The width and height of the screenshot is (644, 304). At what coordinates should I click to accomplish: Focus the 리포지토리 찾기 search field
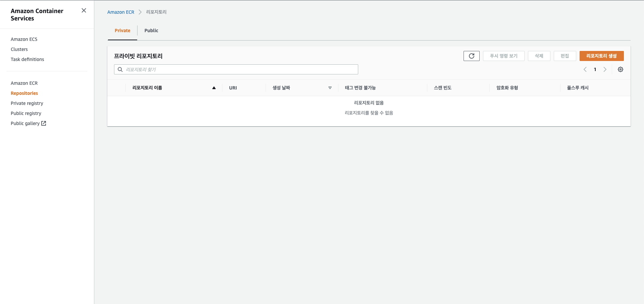236,69
